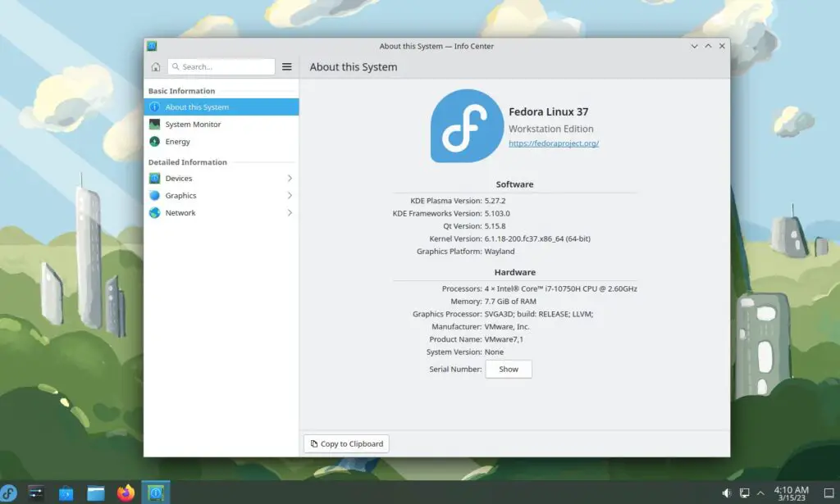Screen dimensions: 840x504
Task: Click the Devices icon in sidebar
Action: pyautogui.click(x=156, y=178)
